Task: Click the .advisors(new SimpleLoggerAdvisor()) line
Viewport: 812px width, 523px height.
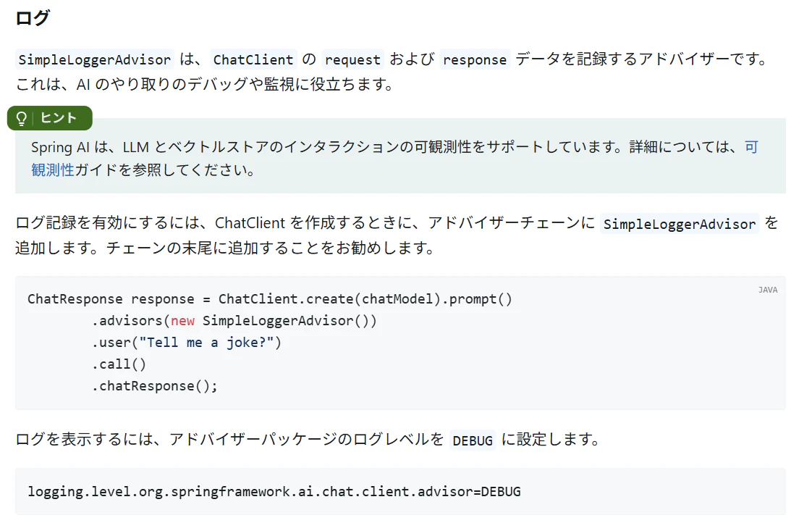Action: [234, 321]
